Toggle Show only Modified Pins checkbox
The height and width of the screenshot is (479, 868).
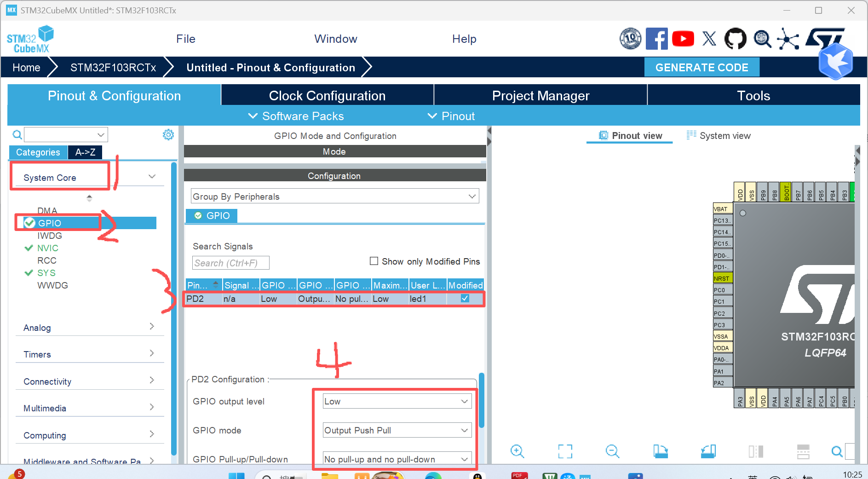point(374,261)
